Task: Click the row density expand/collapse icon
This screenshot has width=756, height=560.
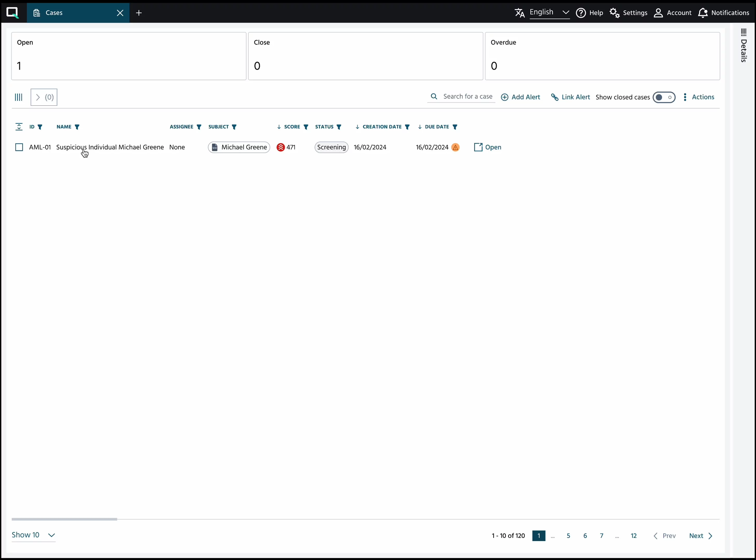Action: 19,127
